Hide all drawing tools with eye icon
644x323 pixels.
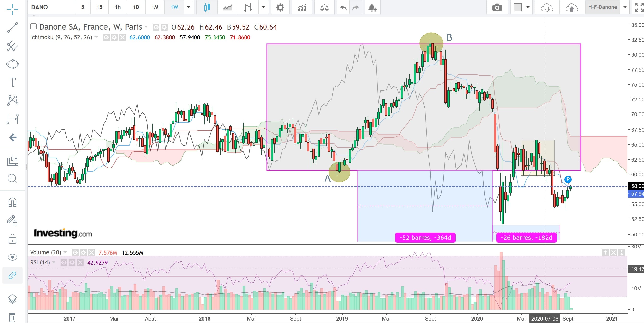point(12,257)
